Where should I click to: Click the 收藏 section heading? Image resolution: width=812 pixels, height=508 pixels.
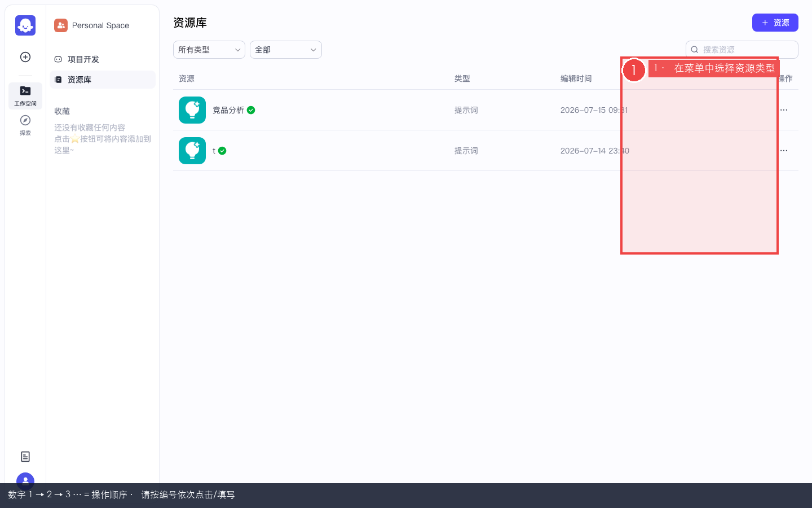(x=62, y=111)
